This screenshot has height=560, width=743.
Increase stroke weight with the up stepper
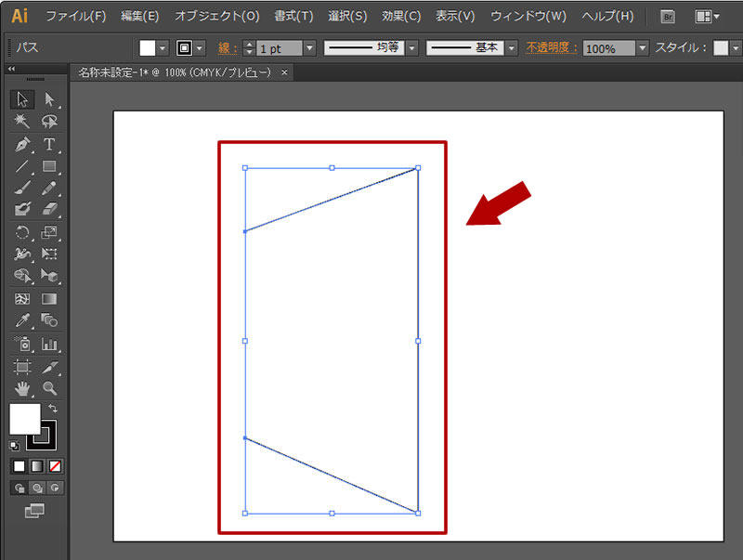(x=249, y=42)
